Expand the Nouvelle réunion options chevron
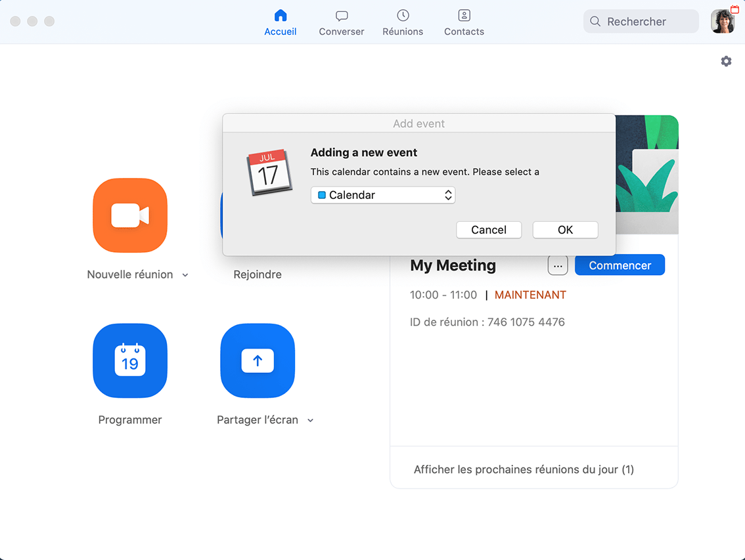 (184, 274)
